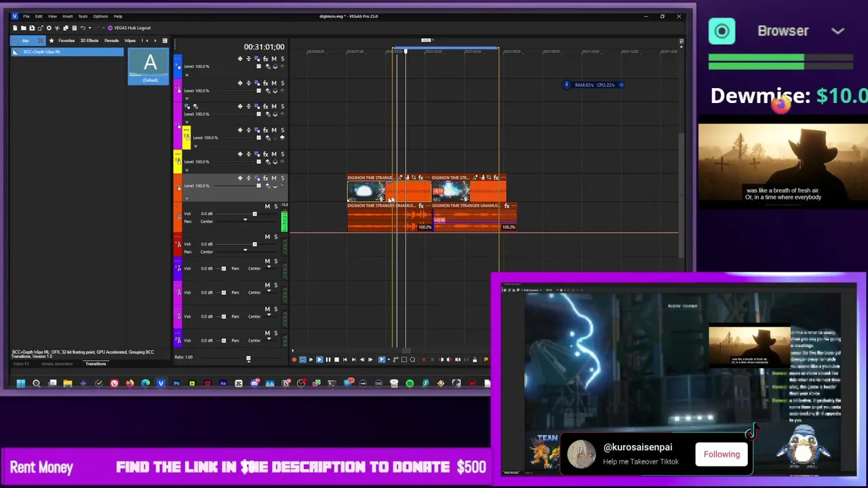The width and height of the screenshot is (868, 488).
Task: Mute the orange audio track
Action: coord(267,206)
